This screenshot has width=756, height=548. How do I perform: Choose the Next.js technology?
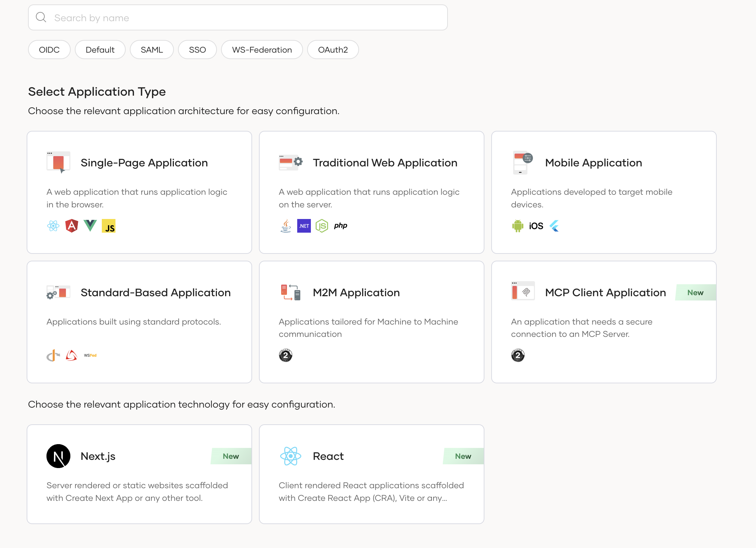tap(139, 474)
